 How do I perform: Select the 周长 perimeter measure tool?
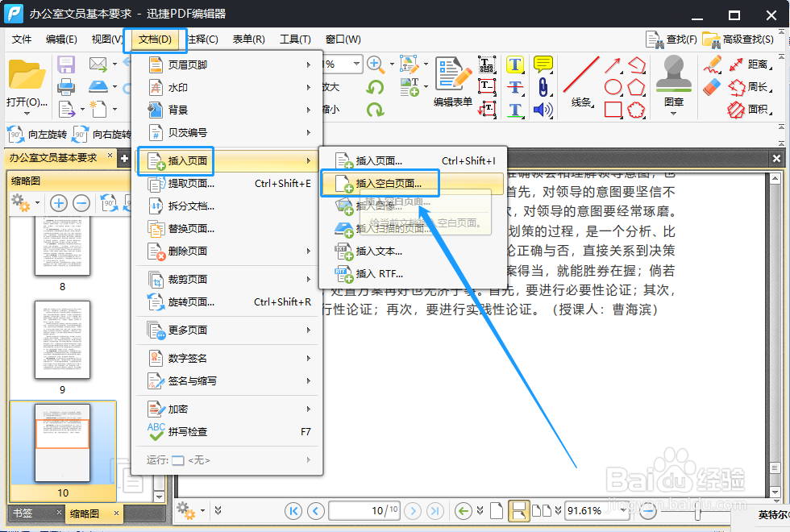[x=750, y=87]
